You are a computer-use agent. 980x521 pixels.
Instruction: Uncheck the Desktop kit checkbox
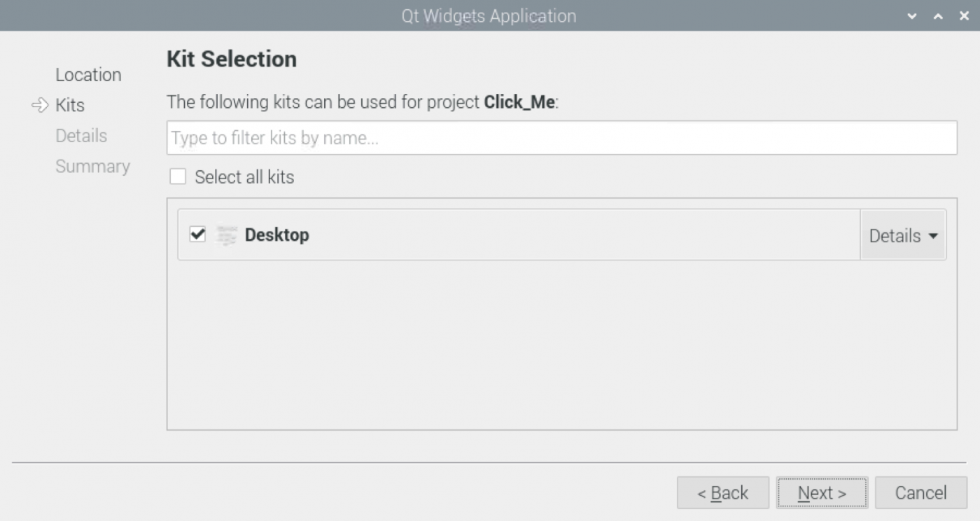click(x=198, y=235)
